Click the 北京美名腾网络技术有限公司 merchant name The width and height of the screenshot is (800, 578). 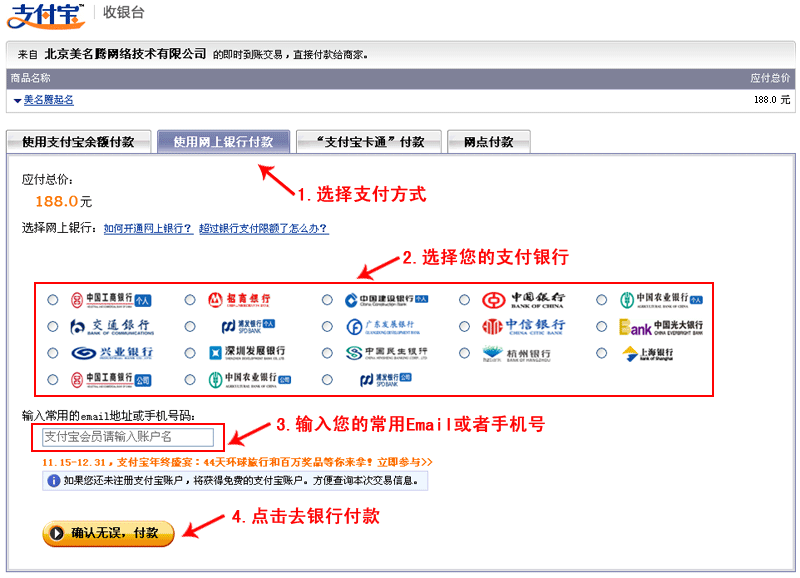(125, 54)
